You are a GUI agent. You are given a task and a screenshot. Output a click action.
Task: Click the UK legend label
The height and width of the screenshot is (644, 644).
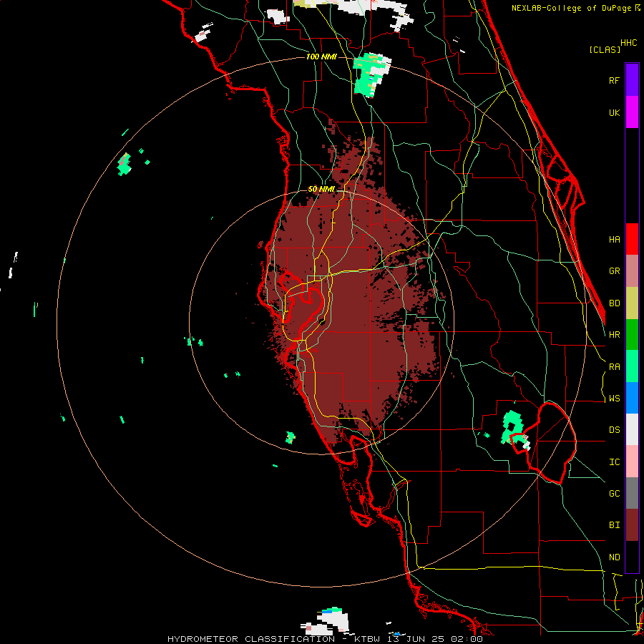614,112
